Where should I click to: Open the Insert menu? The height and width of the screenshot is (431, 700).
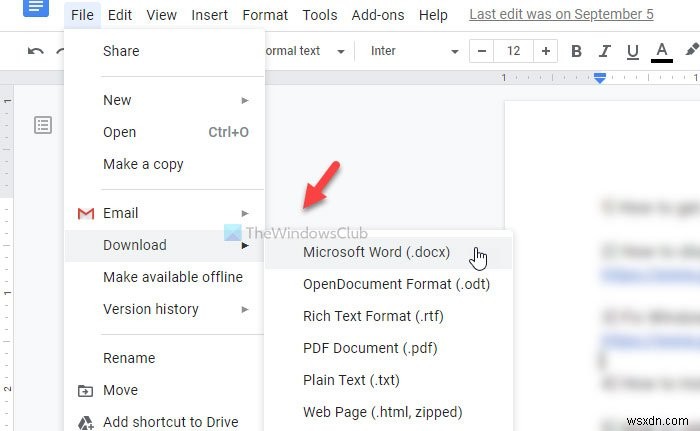tap(208, 15)
